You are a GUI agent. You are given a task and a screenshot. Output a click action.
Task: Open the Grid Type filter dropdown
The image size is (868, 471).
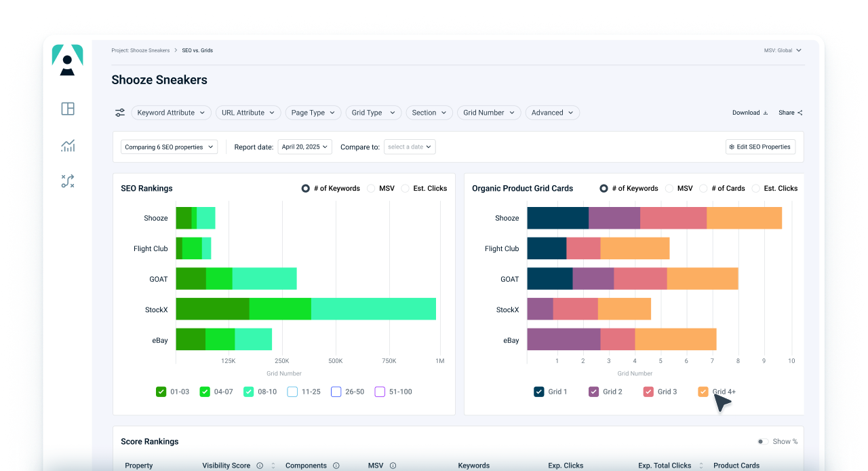374,113
